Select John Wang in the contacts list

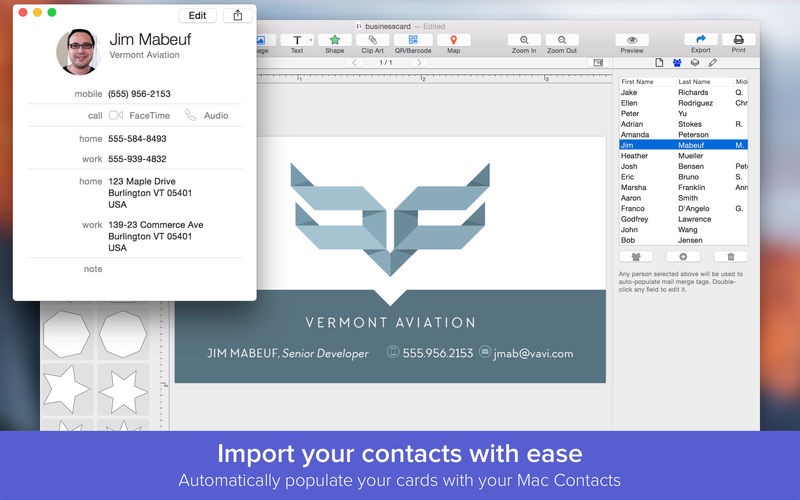[683, 230]
